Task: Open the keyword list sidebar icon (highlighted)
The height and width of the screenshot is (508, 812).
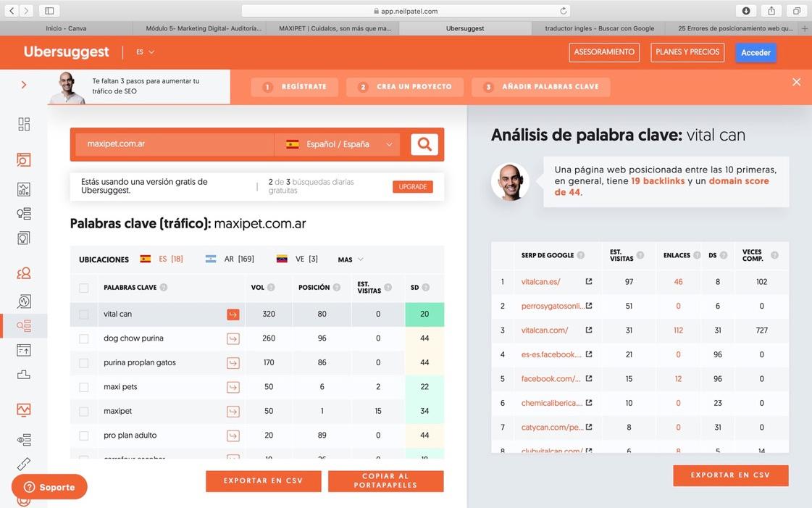Action: [24, 325]
